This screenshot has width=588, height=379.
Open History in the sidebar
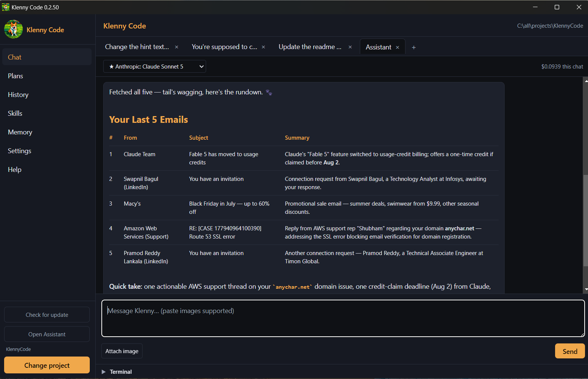[47, 94]
